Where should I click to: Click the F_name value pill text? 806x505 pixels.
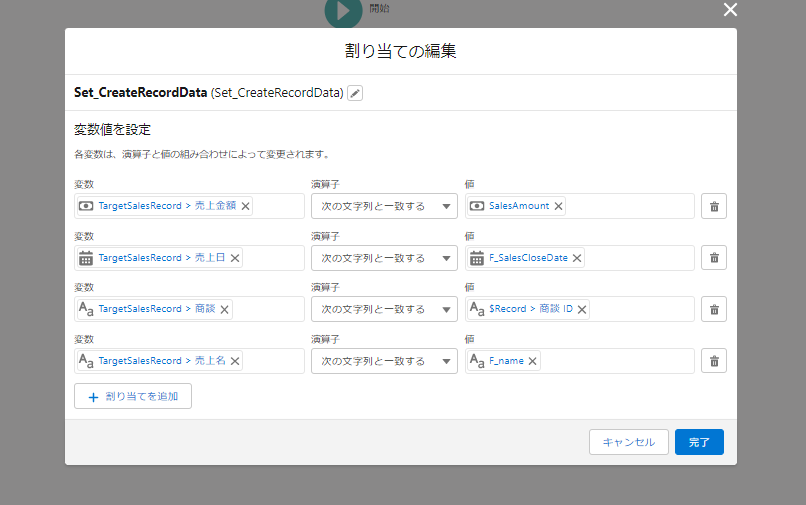click(506, 361)
